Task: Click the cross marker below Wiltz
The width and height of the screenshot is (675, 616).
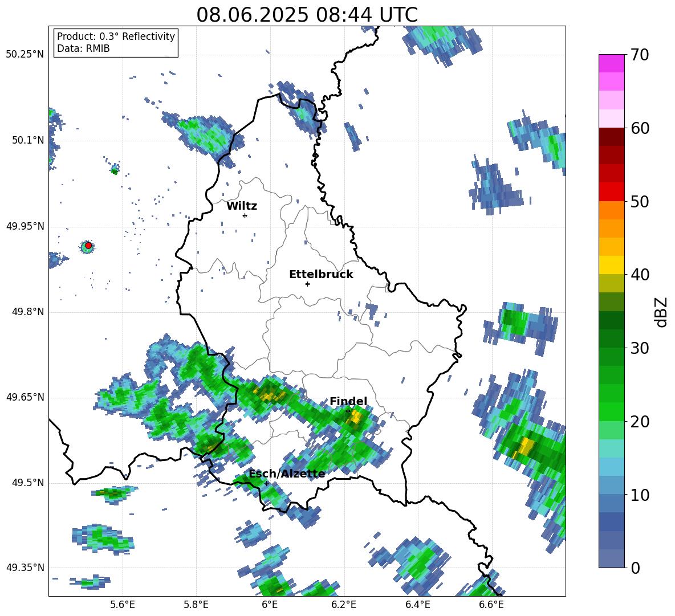Action: pyautogui.click(x=245, y=215)
